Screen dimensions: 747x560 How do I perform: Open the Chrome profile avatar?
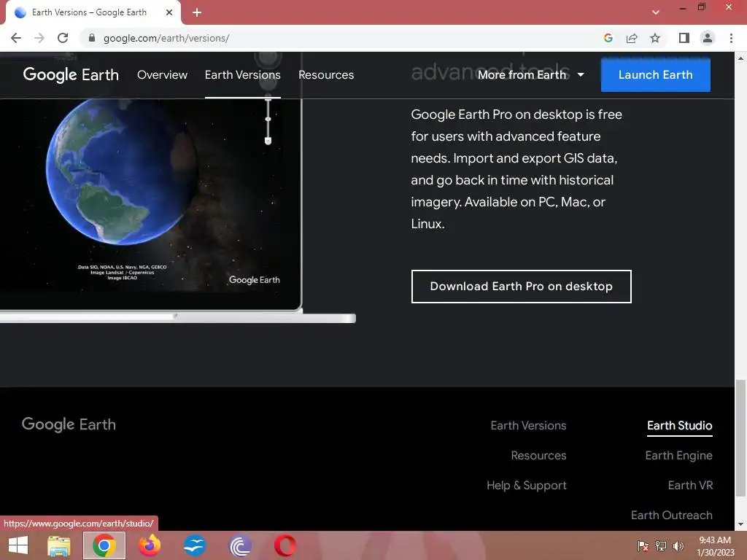click(708, 38)
